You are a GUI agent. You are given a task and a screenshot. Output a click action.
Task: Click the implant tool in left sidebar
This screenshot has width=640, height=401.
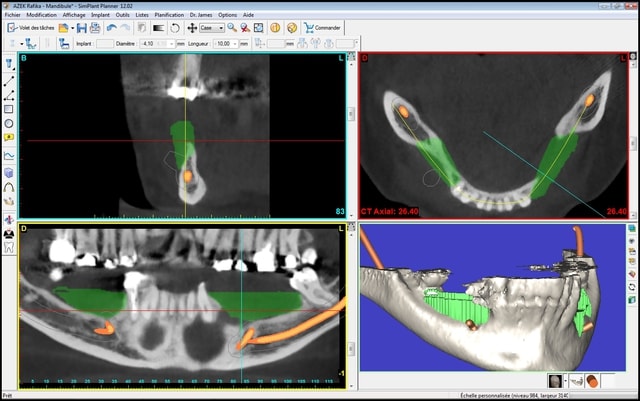point(9,63)
